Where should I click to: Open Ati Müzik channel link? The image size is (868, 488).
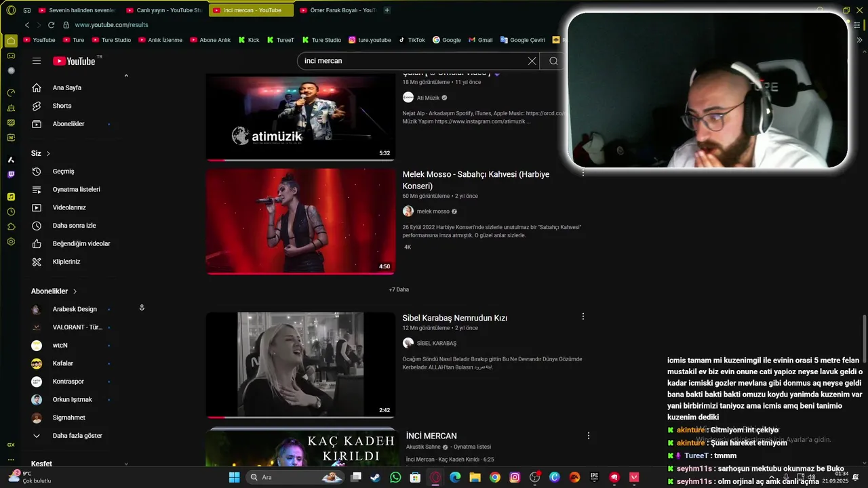coord(428,98)
